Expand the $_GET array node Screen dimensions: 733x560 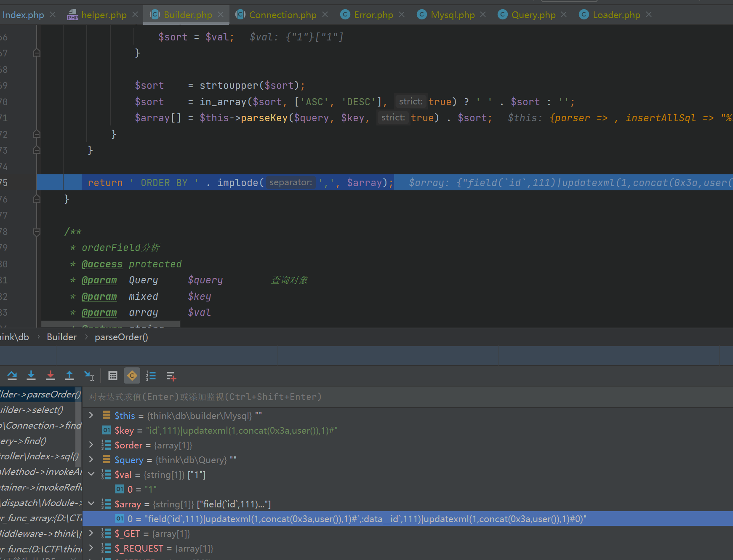coord(91,533)
